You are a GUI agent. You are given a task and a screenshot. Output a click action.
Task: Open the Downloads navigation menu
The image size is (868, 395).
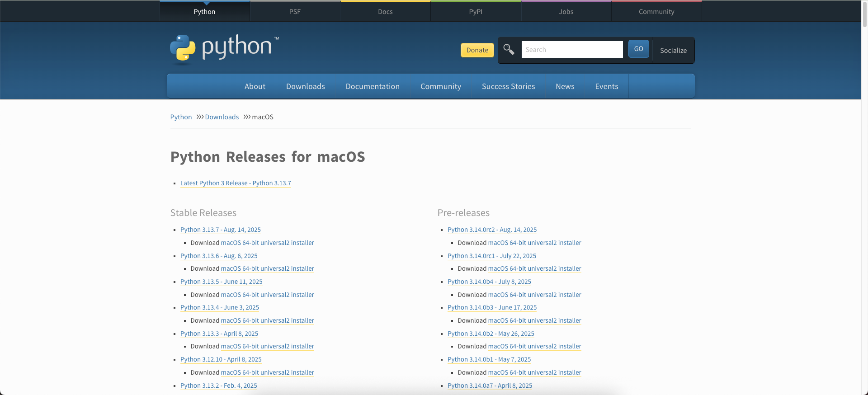306,86
